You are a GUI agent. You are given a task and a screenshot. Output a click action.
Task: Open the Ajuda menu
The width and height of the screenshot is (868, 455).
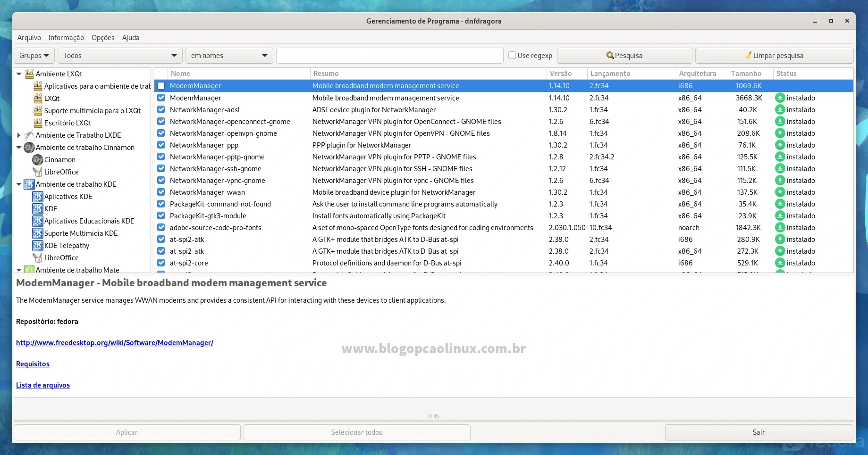[x=131, y=38]
